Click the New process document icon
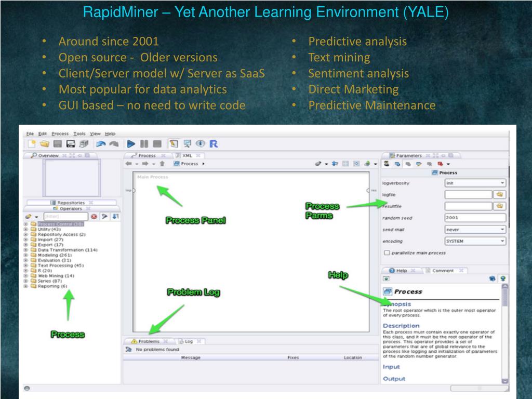 point(32,144)
